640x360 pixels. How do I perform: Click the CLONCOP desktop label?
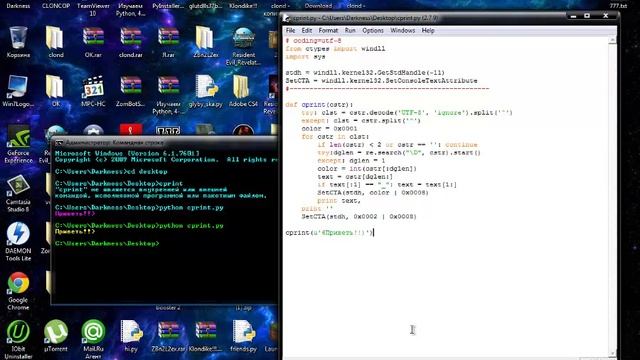pos(56,6)
